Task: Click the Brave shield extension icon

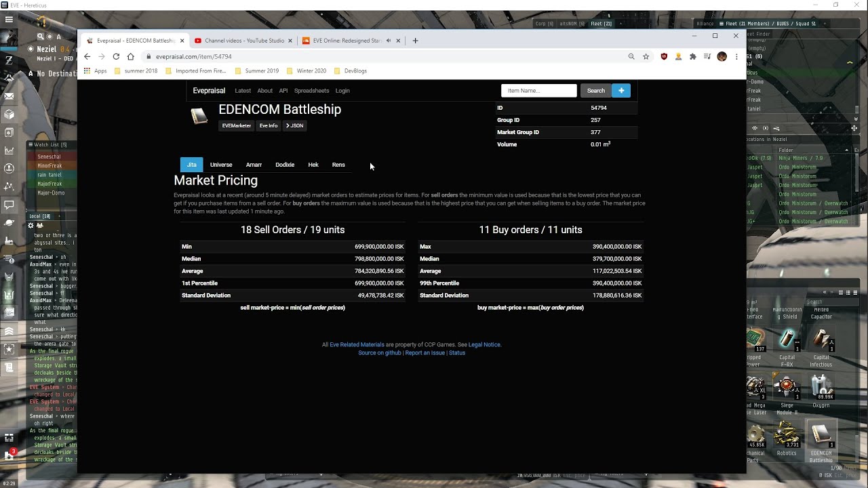Action: [x=664, y=57]
